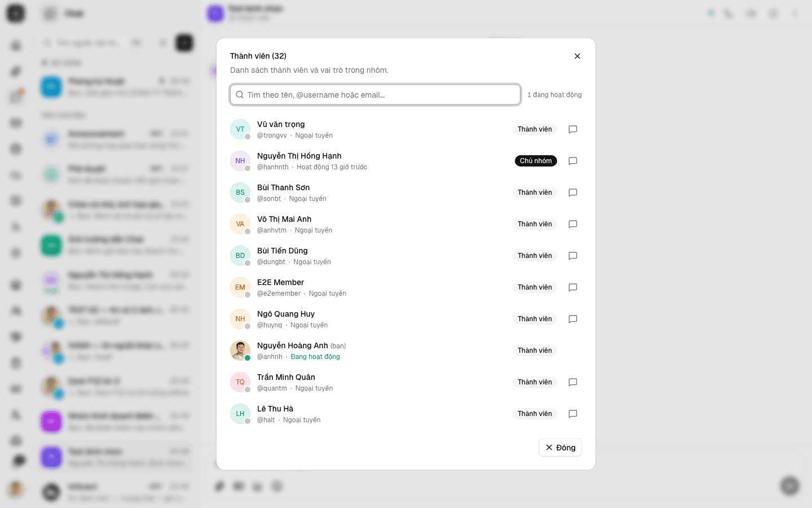Image resolution: width=812 pixels, height=508 pixels.
Task: Click chat icon for Bùi Thanh Sơn
Action: coord(573,192)
